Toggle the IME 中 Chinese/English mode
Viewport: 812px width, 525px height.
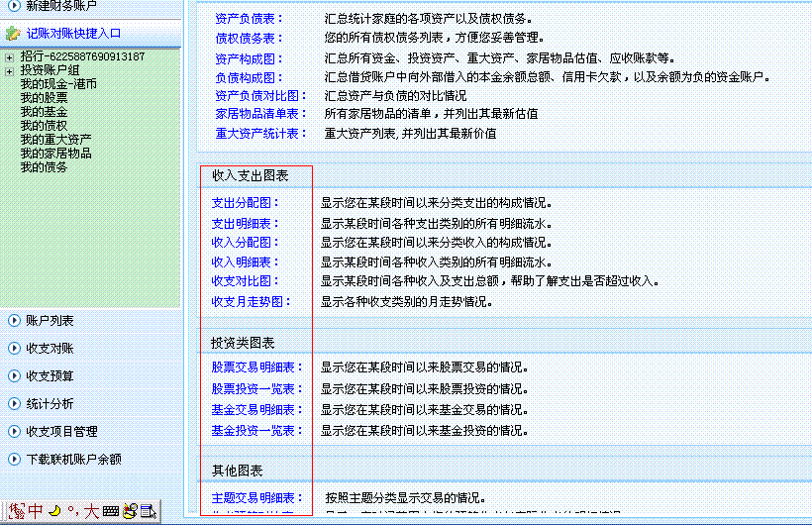[x=35, y=511]
